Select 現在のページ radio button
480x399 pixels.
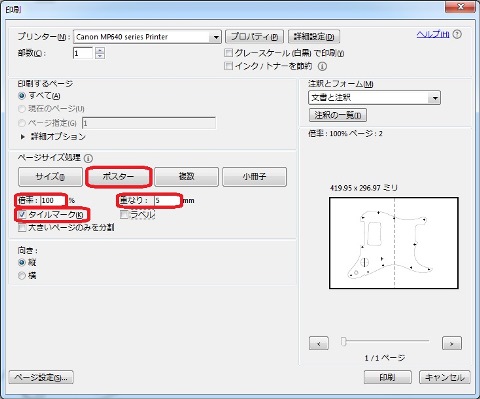pos(22,109)
